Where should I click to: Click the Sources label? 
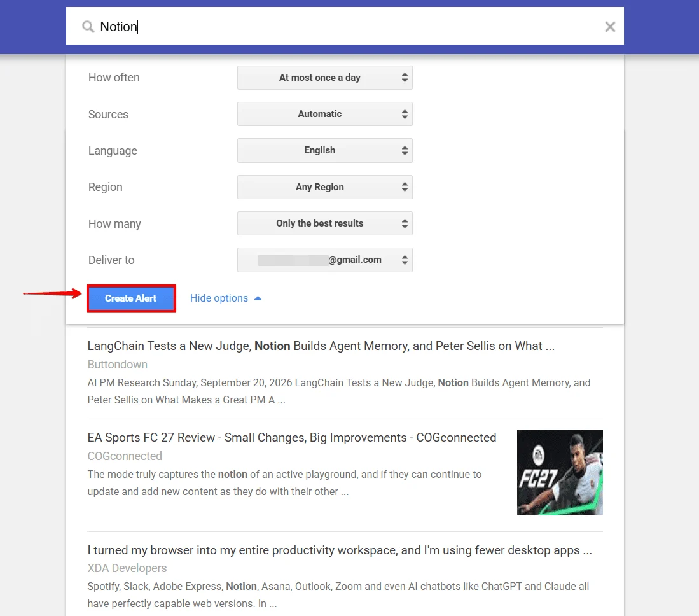click(108, 114)
